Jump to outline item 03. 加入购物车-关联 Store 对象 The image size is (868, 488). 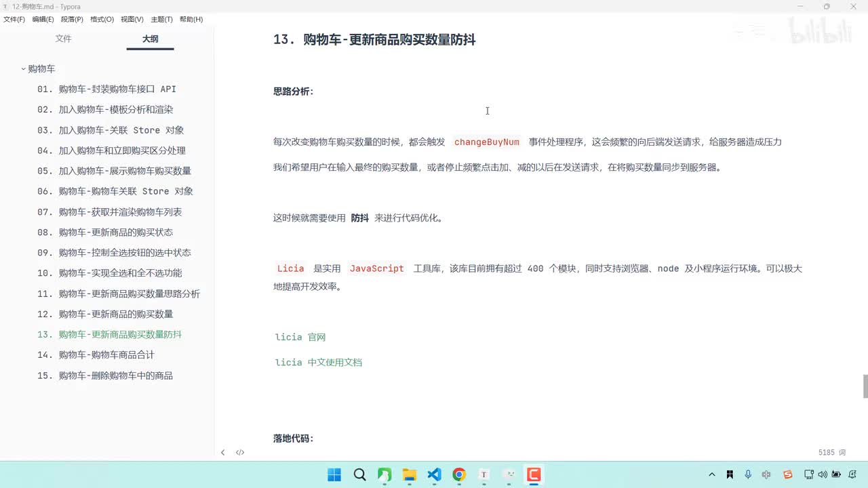(111, 130)
